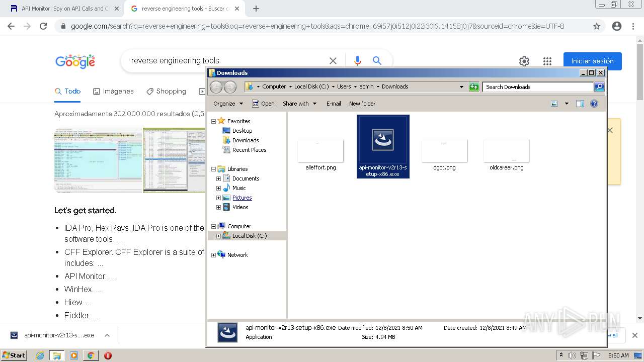Toggle the preview pane icon

(580, 104)
